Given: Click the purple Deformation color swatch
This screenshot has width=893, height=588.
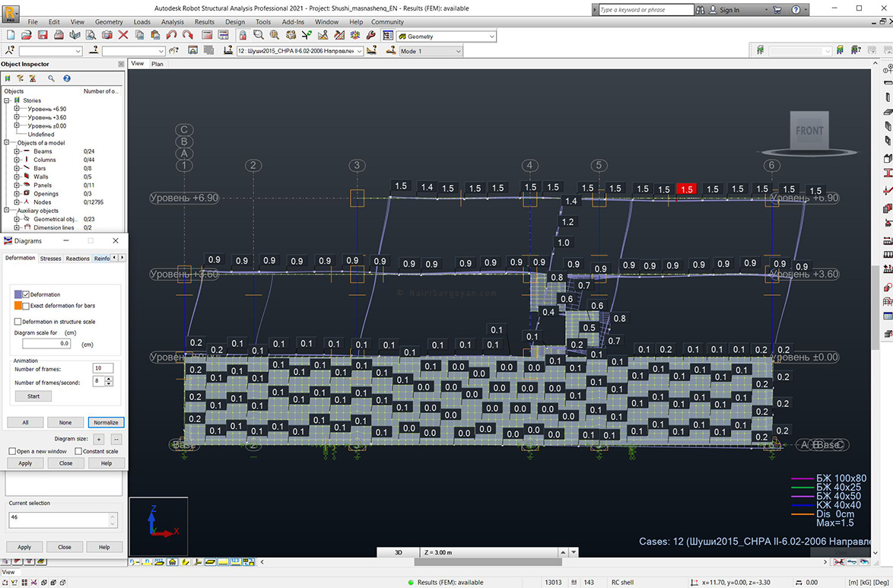Looking at the screenshot, I should click(17, 294).
